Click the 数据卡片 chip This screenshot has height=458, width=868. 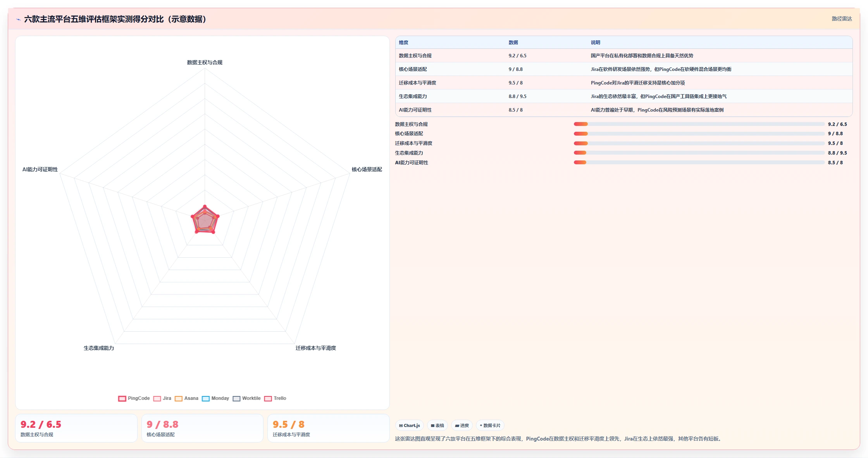point(490,425)
